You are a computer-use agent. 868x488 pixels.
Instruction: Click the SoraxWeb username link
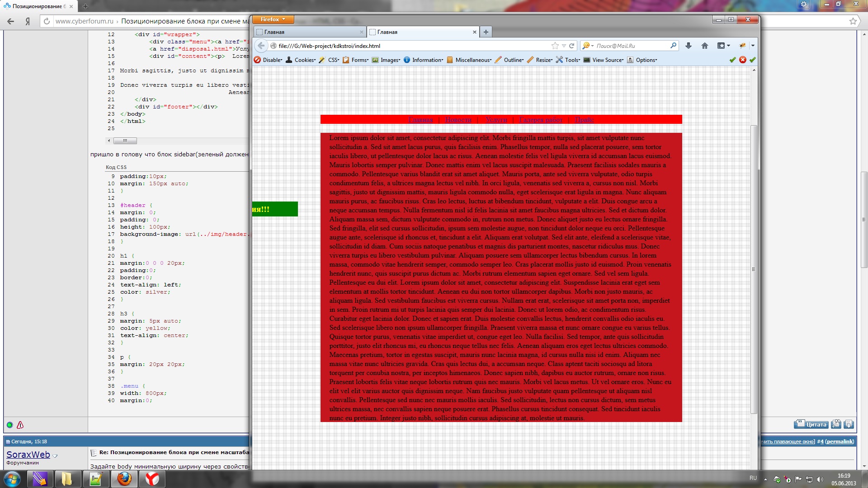point(28,455)
